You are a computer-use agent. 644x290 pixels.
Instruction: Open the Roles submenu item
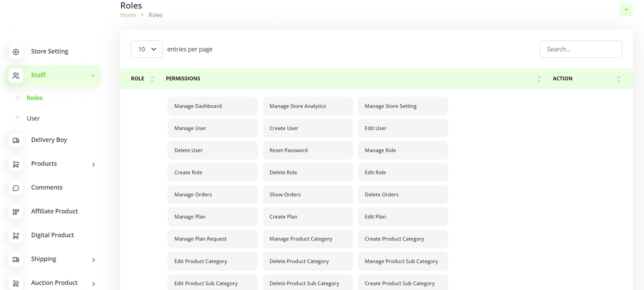(x=35, y=98)
